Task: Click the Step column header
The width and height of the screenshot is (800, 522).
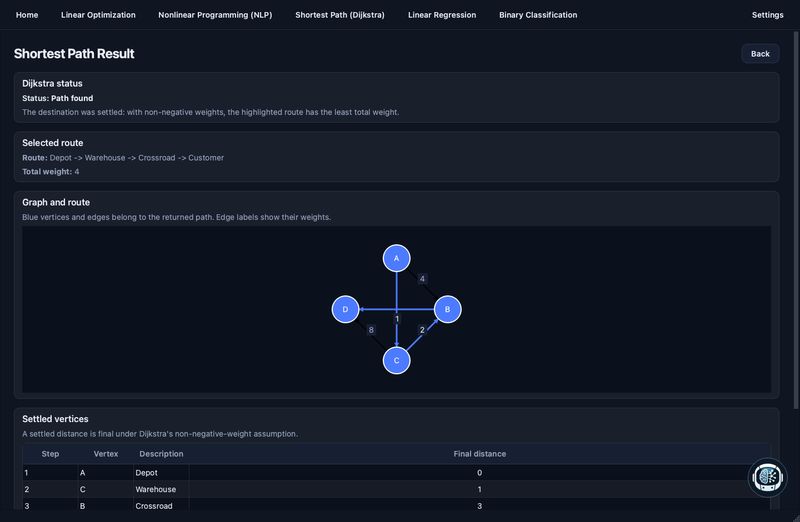Action: pos(50,454)
